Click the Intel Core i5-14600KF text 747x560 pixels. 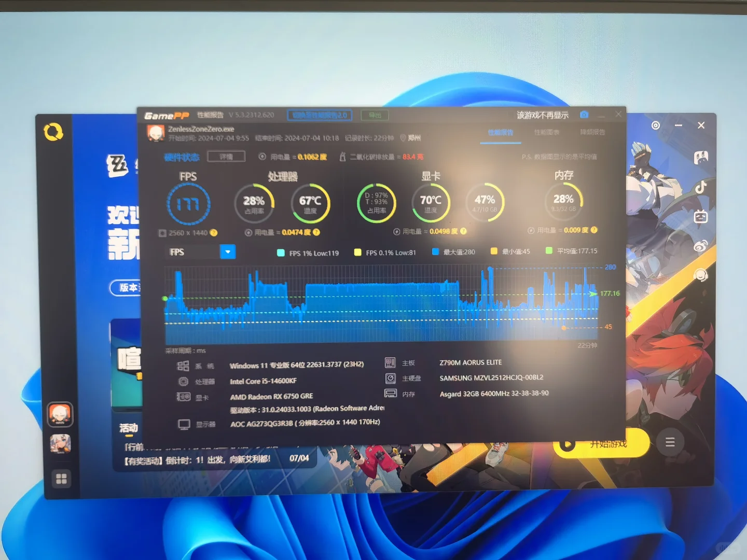(x=264, y=381)
